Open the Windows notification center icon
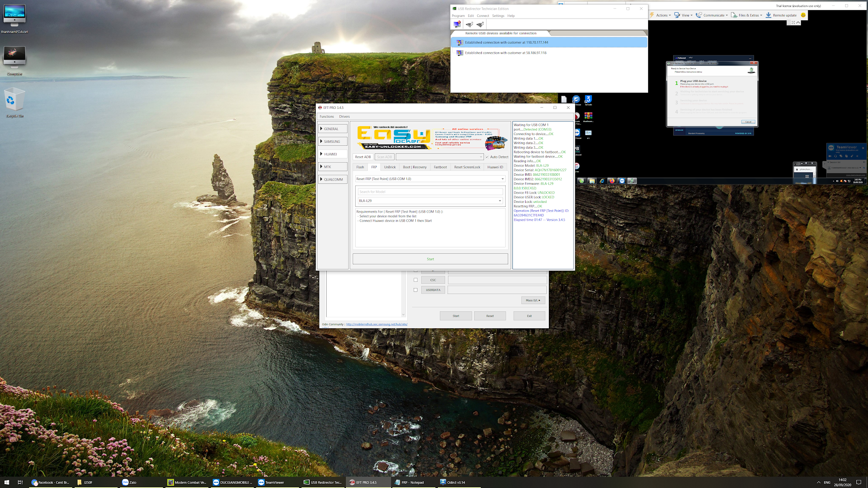The image size is (868, 488). [x=859, y=482]
